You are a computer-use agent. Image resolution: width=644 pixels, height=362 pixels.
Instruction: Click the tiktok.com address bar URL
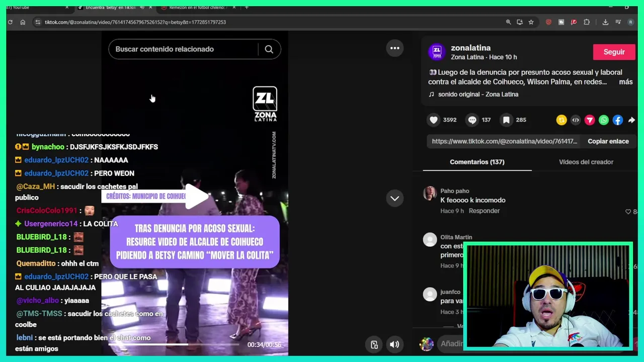coord(135,22)
